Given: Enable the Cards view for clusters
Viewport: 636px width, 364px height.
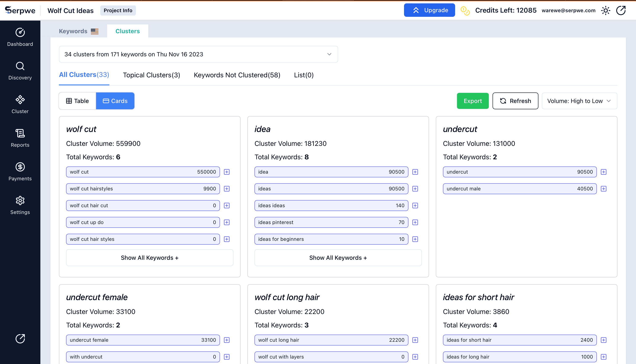Looking at the screenshot, I should click(x=115, y=101).
